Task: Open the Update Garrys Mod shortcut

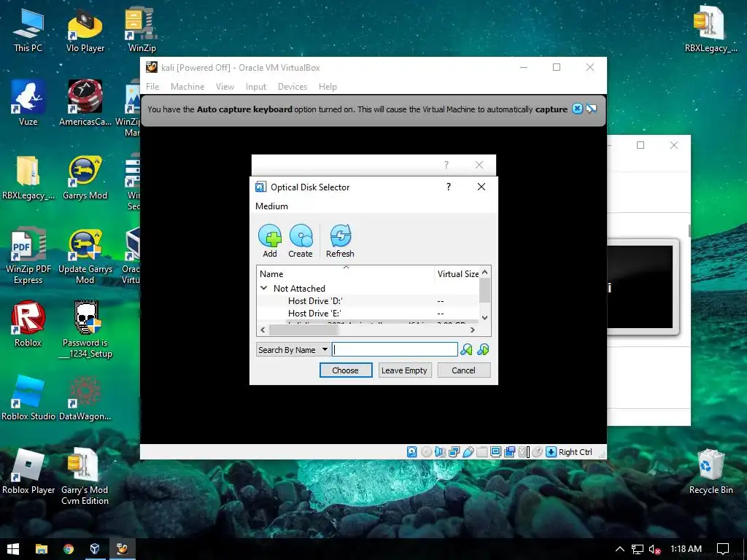Action: (85, 256)
